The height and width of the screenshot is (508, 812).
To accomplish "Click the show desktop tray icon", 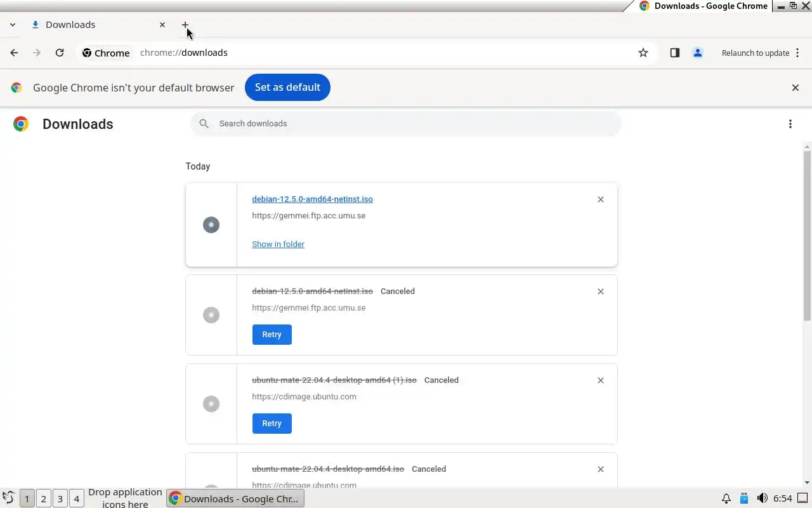I will tap(802, 498).
